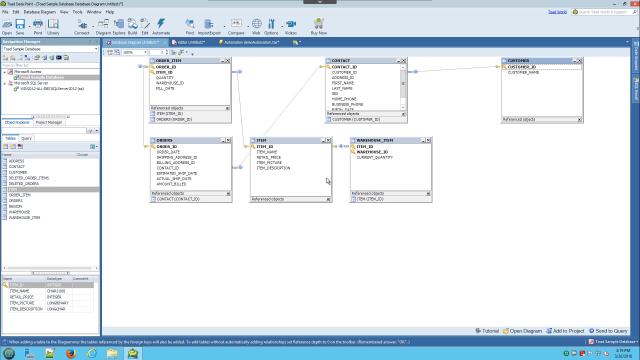The image size is (640, 360).
Task: Click the Open toolbar icon
Action: pos(7,27)
